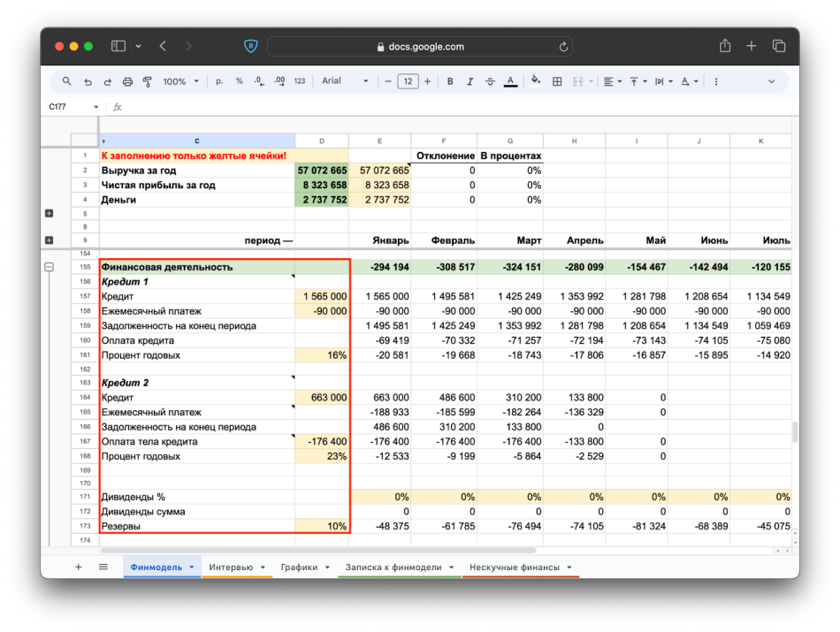Switch to the Интервью sheet tab
The width and height of the screenshot is (840, 632).
click(x=231, y=567)
